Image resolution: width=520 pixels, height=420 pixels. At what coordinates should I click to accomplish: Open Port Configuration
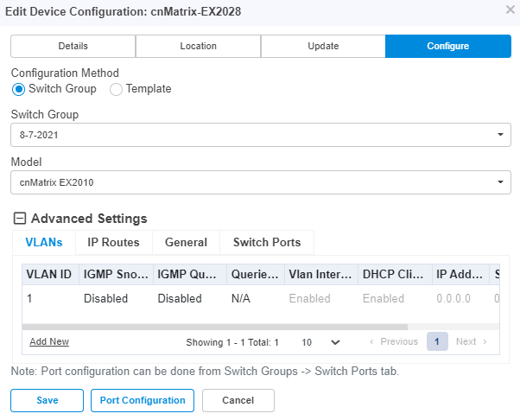(143, 400)
